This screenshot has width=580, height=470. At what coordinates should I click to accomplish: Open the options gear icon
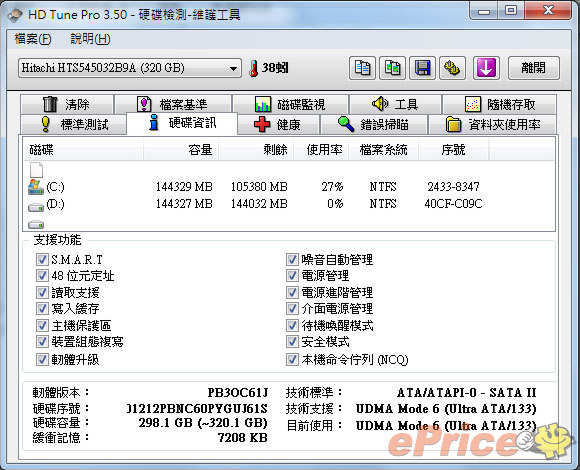click(x=452, y=68)
